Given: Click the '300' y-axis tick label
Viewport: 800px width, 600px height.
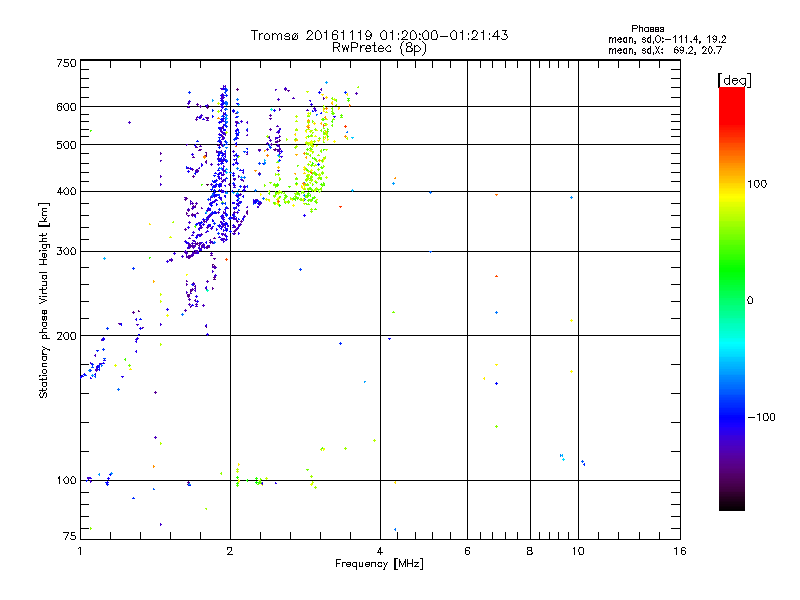Looking at the screenshot, I should click(x=66, y=252).
